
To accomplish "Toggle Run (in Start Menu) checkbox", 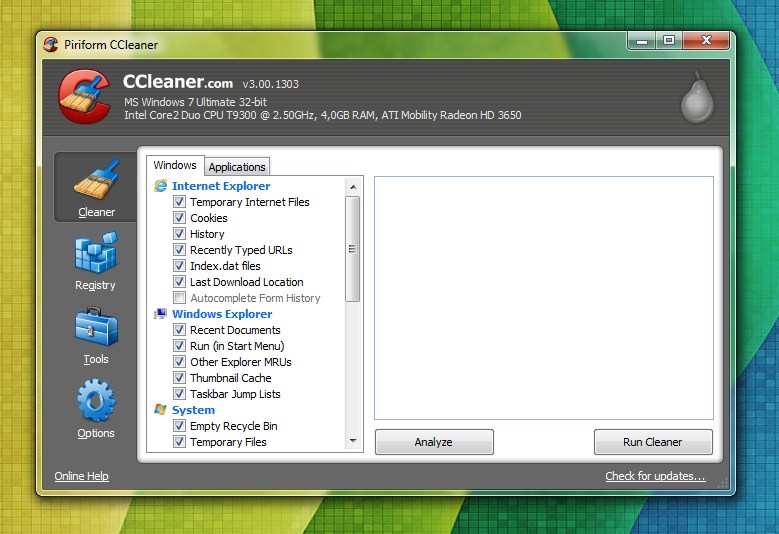I will tap(179, 346).
